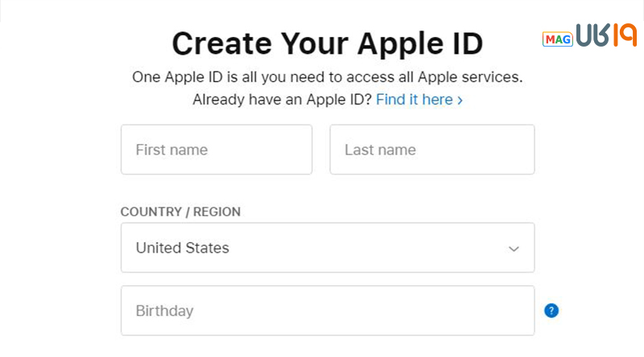Focus the Last name field
This screenshot has width=644, height=357.
tap(431, 150)
